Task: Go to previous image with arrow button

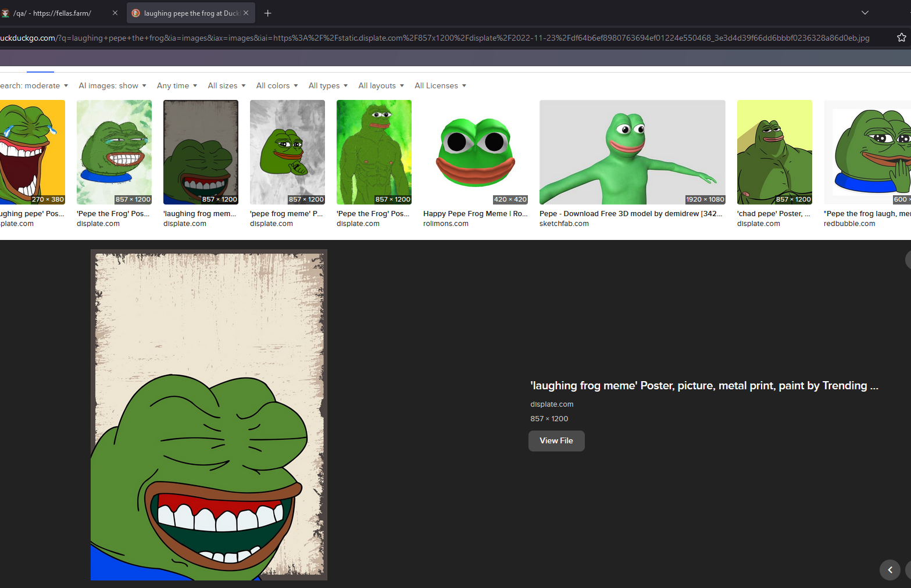Action: coord(889,570)
